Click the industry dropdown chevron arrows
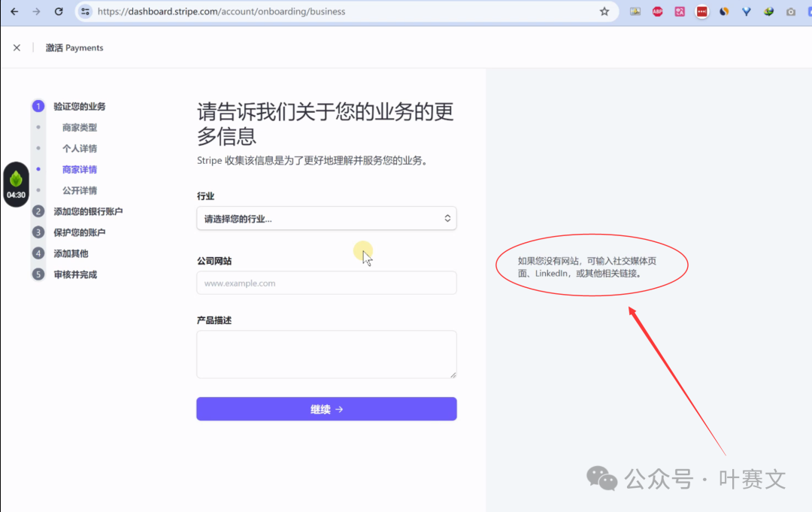 [x=447, y=219]
